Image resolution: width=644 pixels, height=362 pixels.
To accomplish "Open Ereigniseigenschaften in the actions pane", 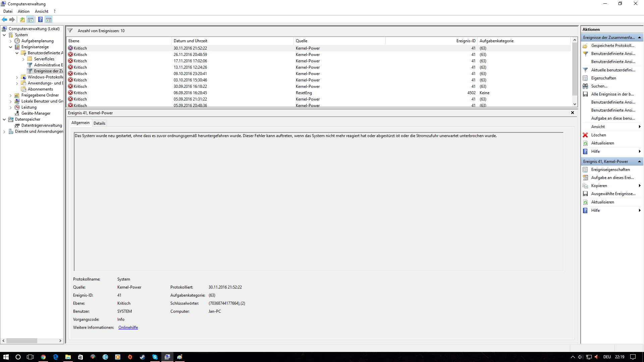I will coord(610,170).
